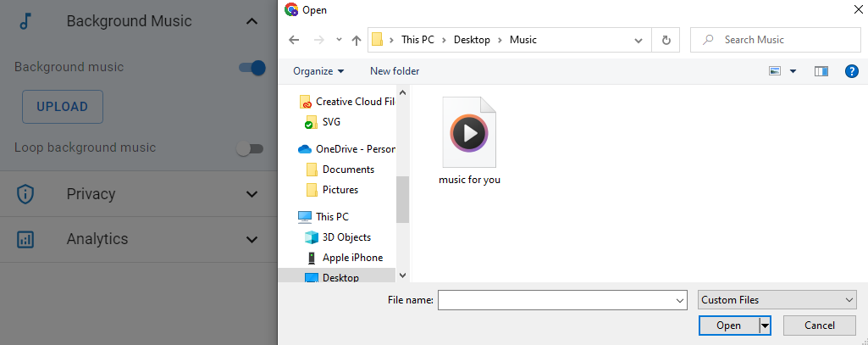Disable the Background music toggle
Image resolution: width=868 pixels, height=345 pixels.
[x=252, y=68]
